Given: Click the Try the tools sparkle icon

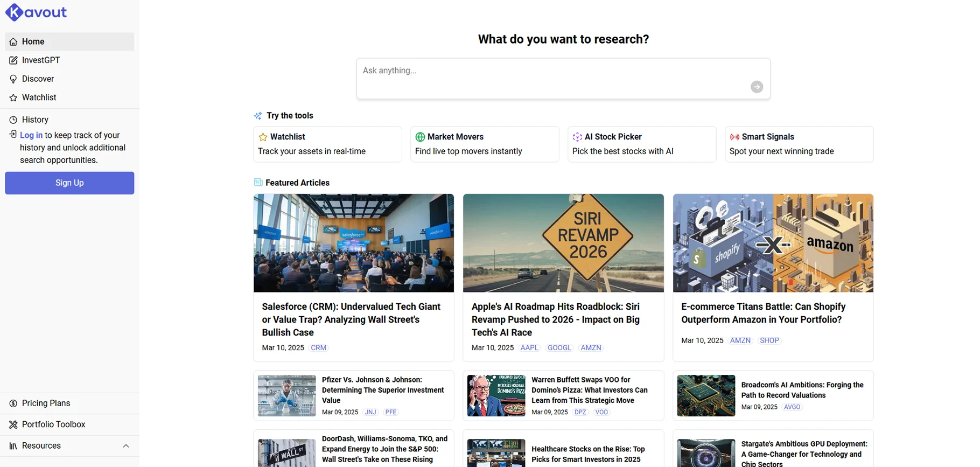Looking at the screenshot, I should click(258, 116).
